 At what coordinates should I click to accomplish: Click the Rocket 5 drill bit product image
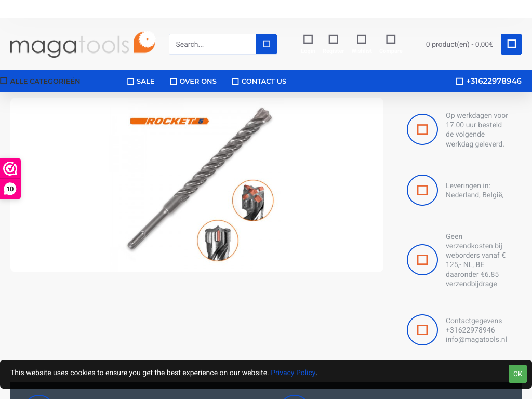pyautogui.click(x=197, y=185)
